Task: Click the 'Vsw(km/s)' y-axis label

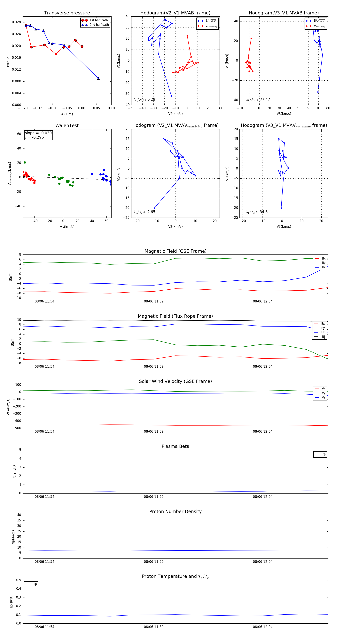Action: pyautogui.click(x=8, y=407)
